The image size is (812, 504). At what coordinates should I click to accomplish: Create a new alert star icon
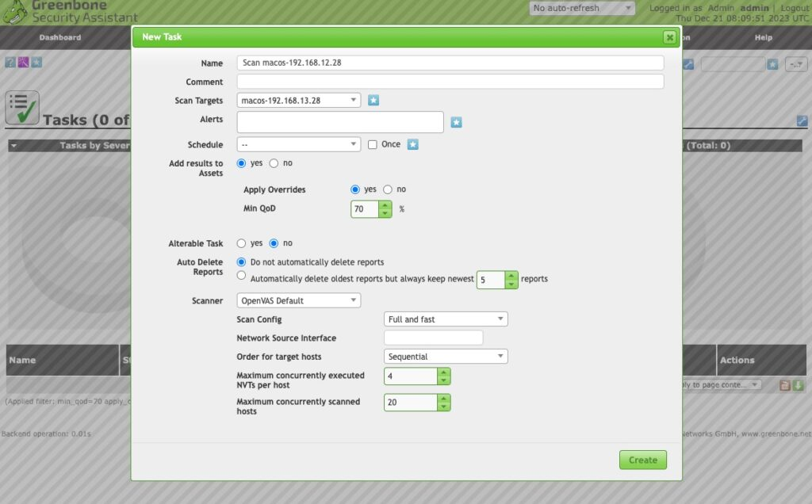(456, 122)
